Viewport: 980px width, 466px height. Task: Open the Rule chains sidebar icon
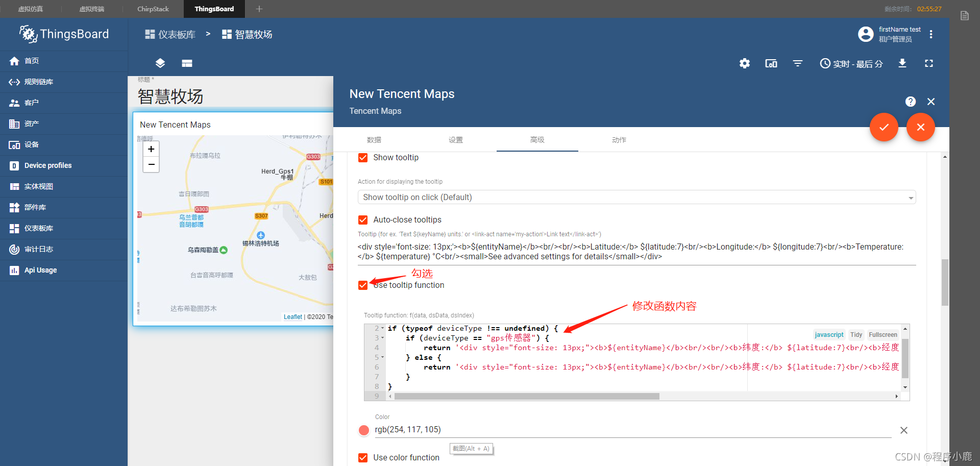[14, 82]
